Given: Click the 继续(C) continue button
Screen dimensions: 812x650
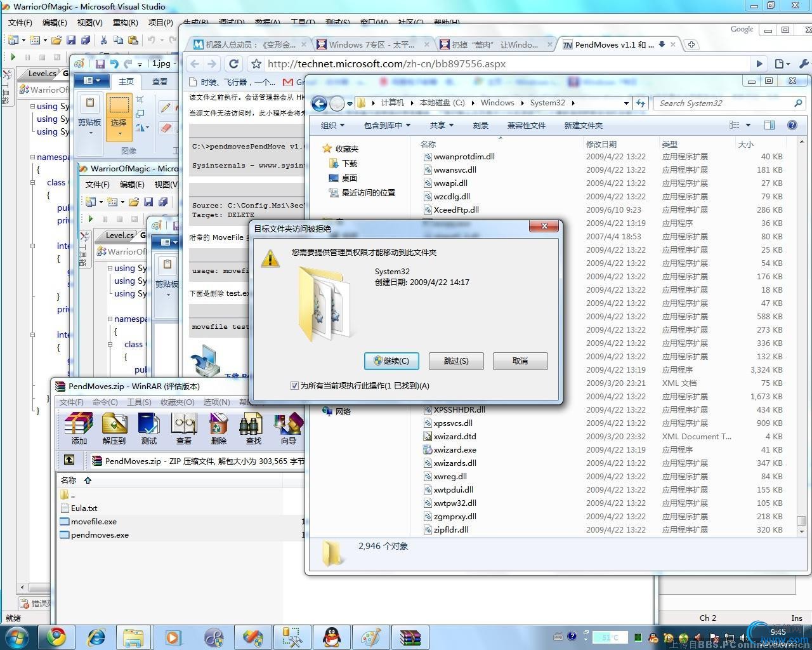Looking at the screenshot, I should [391, 361].
